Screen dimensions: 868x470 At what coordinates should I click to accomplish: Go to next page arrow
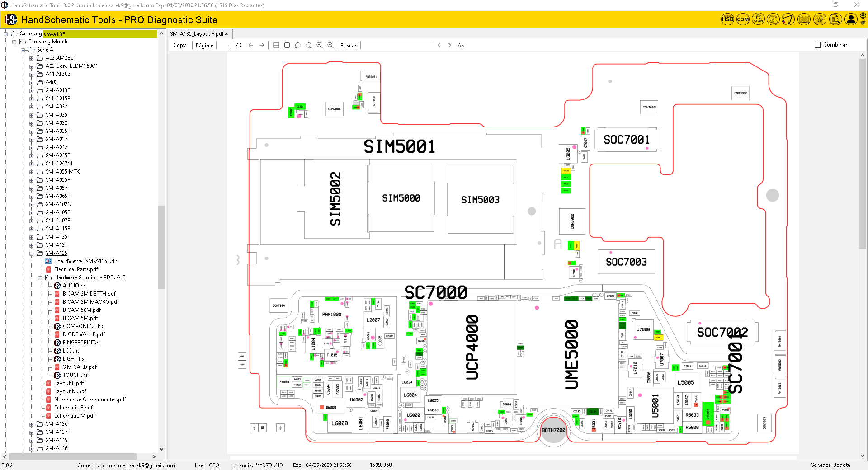point(262,45)
